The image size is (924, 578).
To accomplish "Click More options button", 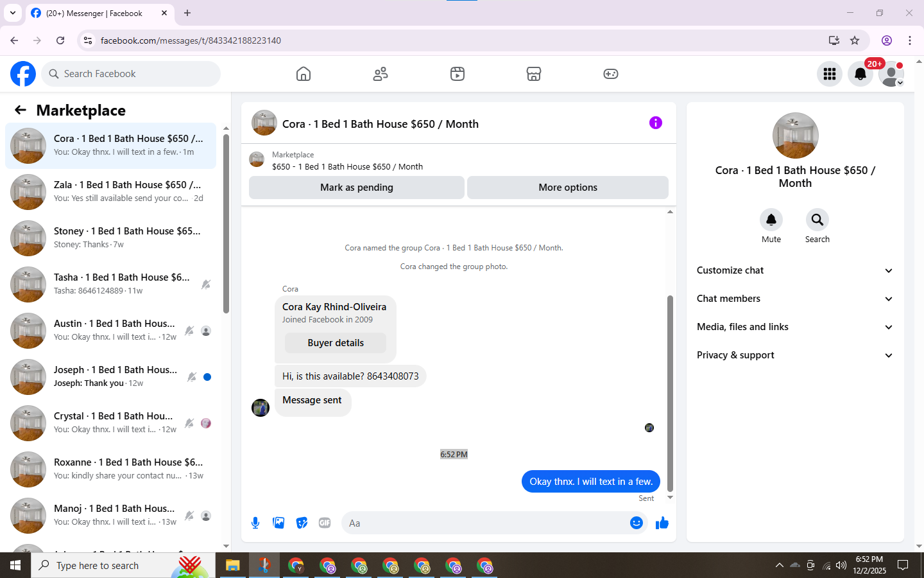I will click(568, 188).
